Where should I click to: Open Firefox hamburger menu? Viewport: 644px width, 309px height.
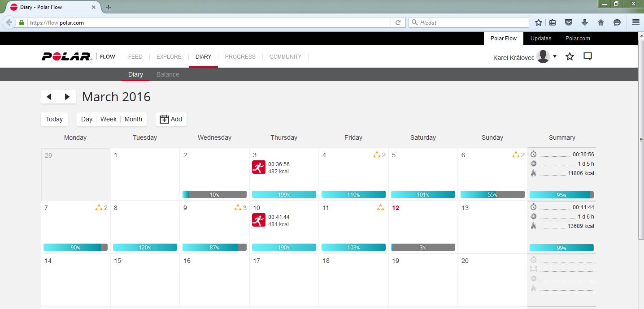[635, 22]
